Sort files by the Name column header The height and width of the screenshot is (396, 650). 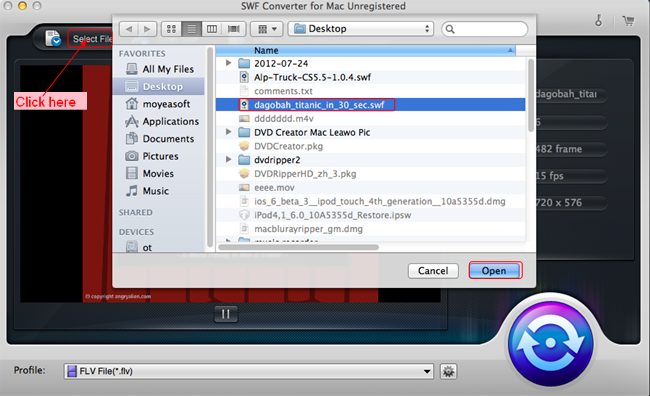pos(365,50)
